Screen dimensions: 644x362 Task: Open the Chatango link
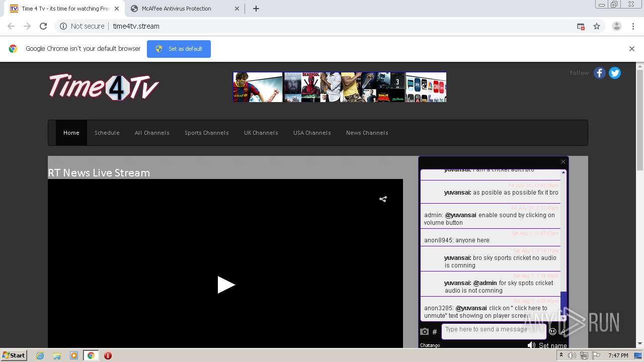(430, 345)
